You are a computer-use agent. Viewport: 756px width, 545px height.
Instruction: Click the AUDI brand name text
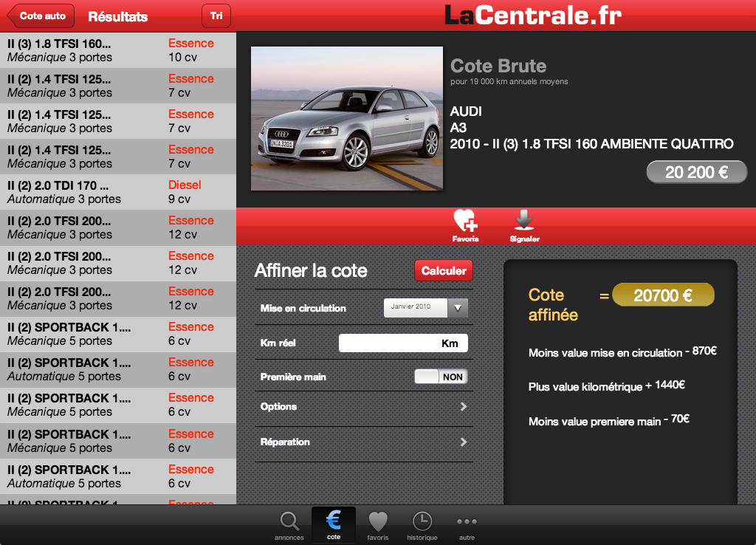466,112
